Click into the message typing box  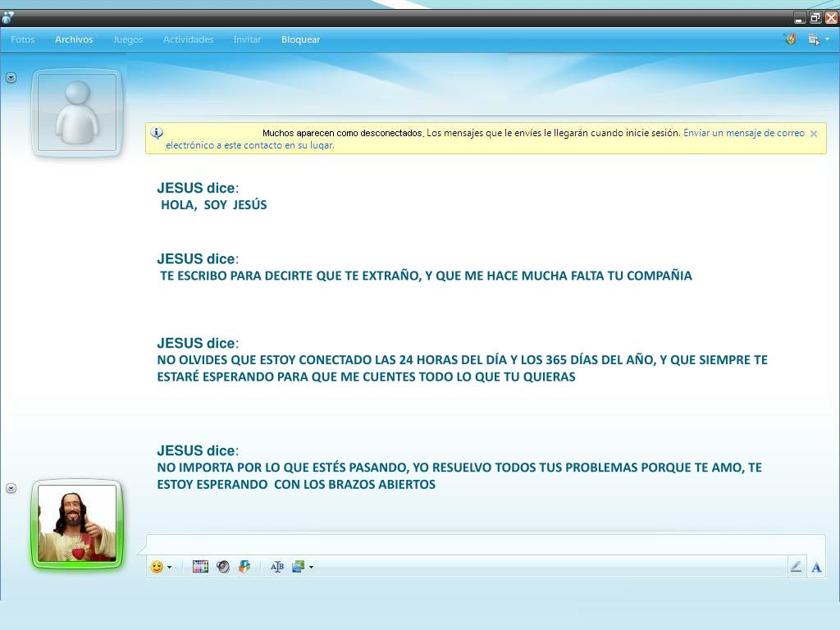(486, 544)
